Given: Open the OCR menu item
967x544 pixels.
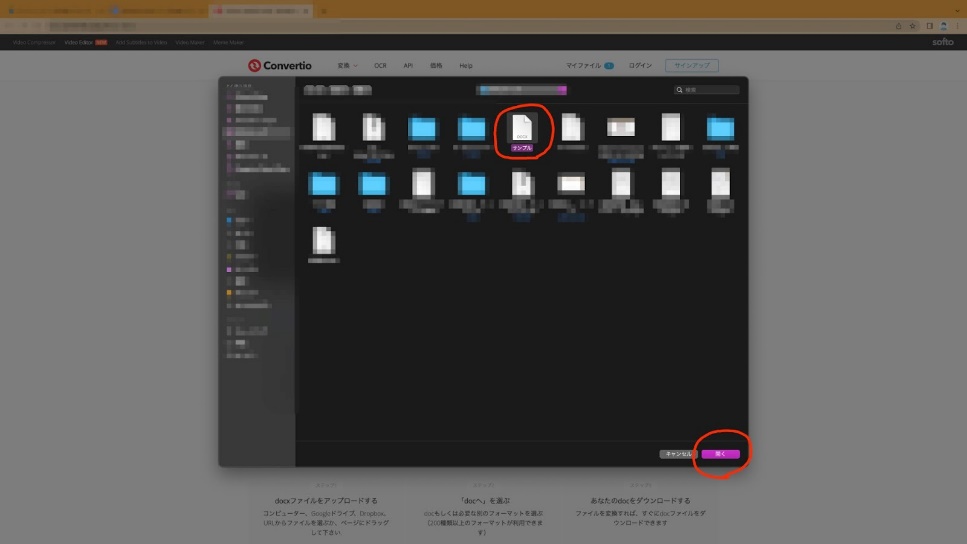Looking at the screenshot, I should click(x=380, y=65).
